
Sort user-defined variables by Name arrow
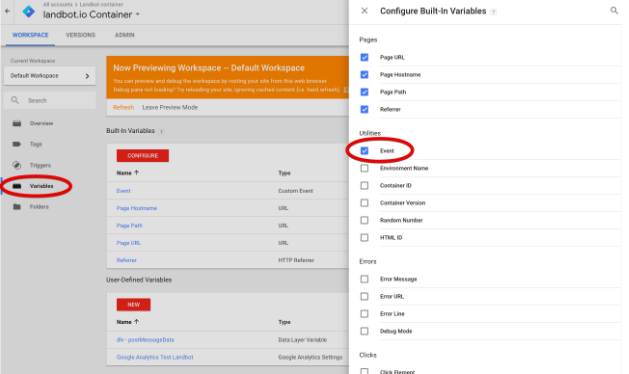[x=136, y=321]
